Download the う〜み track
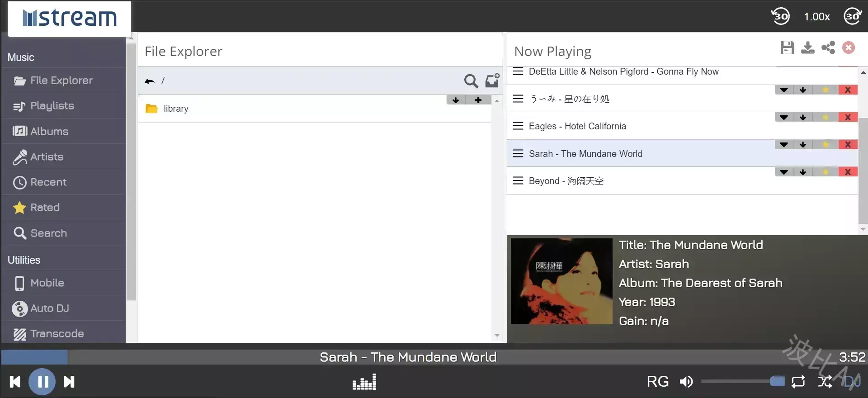868x398 pixels. click(803, 90)
